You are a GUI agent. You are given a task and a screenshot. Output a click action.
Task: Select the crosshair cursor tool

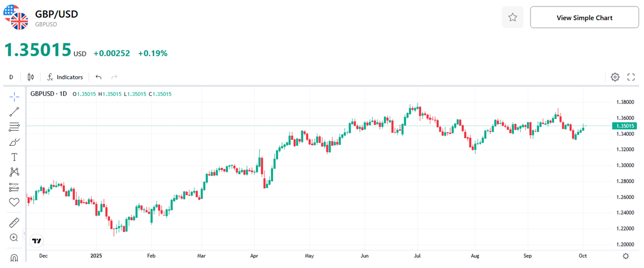(14, 96)
